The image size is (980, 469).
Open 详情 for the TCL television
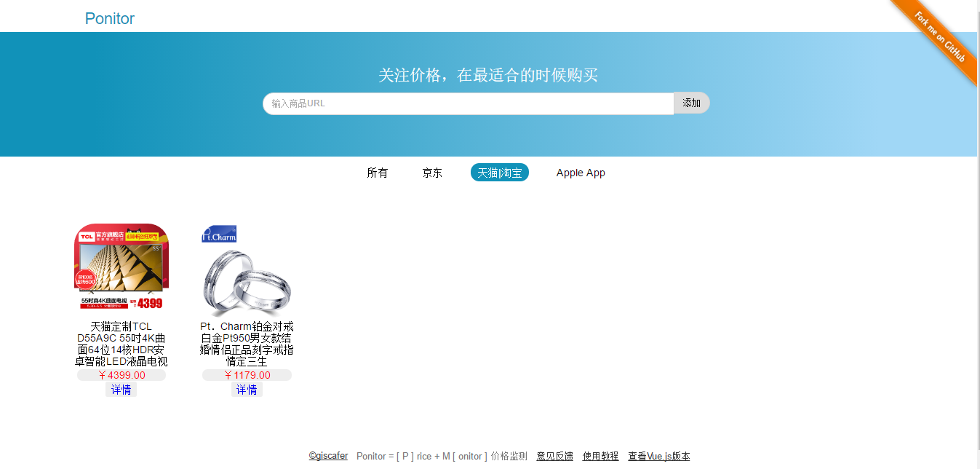tap(121, 390)
